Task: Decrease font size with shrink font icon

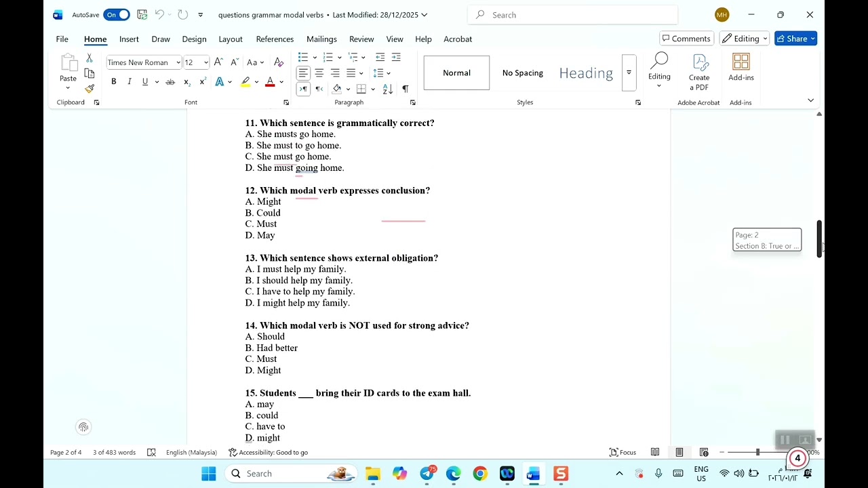Action: (235, 62)
